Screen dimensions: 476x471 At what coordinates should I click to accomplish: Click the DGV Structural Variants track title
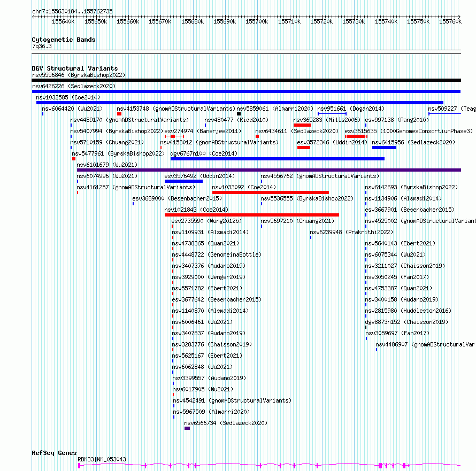[75, 68]
